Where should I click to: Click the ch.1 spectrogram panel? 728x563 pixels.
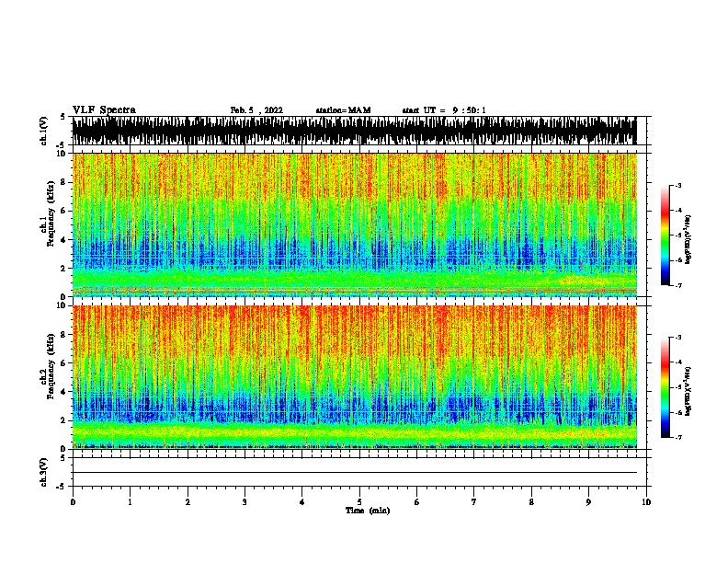click(x=355, y=224)
